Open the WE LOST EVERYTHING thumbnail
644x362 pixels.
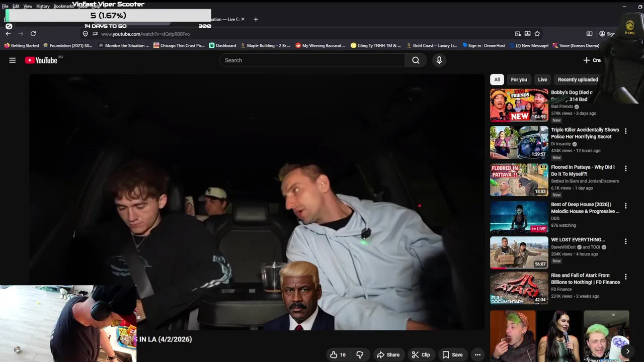(x=519, y=252)
